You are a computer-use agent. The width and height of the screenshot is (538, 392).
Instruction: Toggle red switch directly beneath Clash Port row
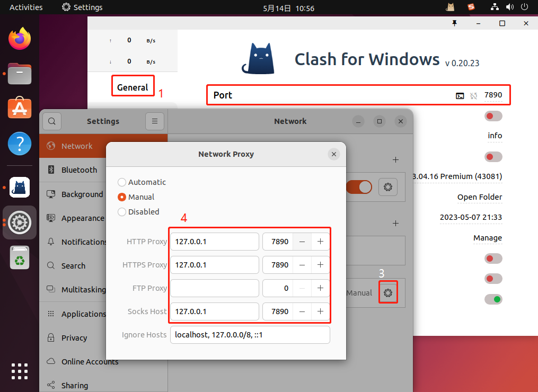tap(493, 116)
